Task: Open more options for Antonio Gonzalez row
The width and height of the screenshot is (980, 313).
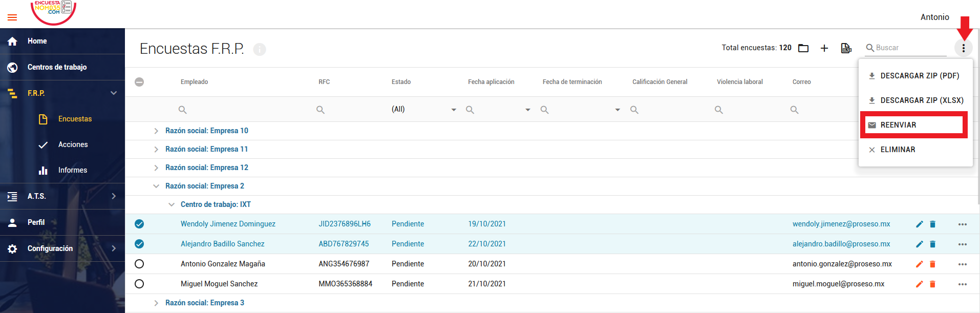Action: click(963, 264)
